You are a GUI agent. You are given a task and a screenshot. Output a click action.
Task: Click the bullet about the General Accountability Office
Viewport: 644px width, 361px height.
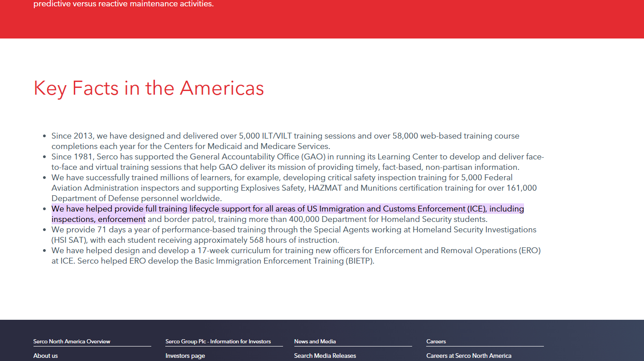297,157
